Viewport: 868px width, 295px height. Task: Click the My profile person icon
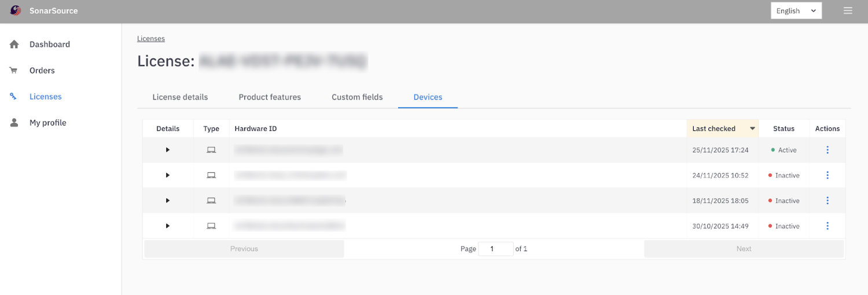pos(14,123)
